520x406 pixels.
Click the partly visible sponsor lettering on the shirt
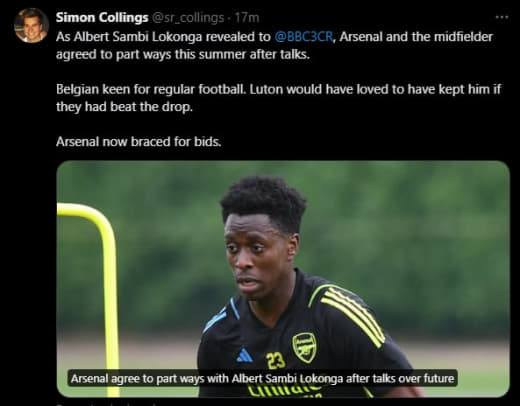285,391
